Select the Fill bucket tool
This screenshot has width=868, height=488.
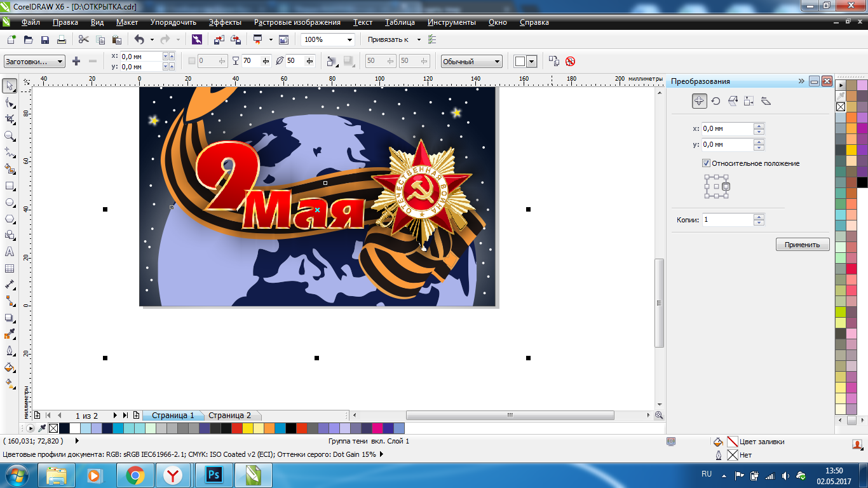(x=10, y=367)
